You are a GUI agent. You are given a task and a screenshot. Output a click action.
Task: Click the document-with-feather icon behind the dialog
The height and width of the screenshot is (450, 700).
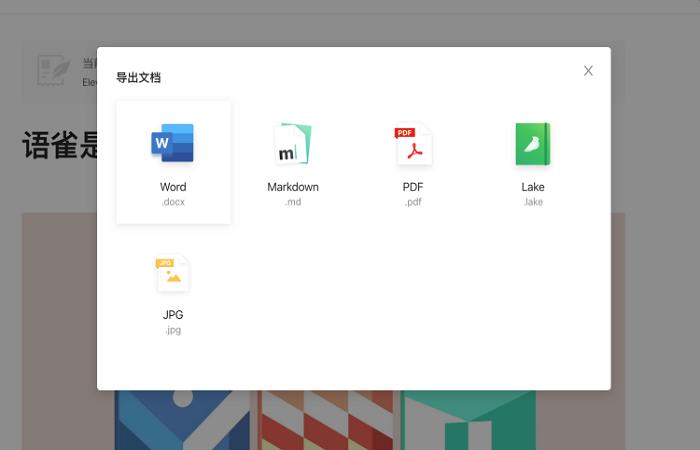(x=54, y=70)
